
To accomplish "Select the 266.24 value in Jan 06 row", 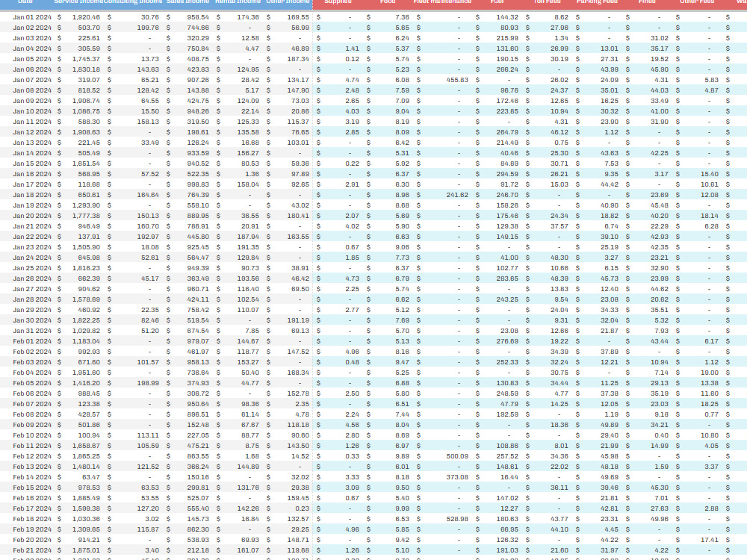I will pos(507,69).
